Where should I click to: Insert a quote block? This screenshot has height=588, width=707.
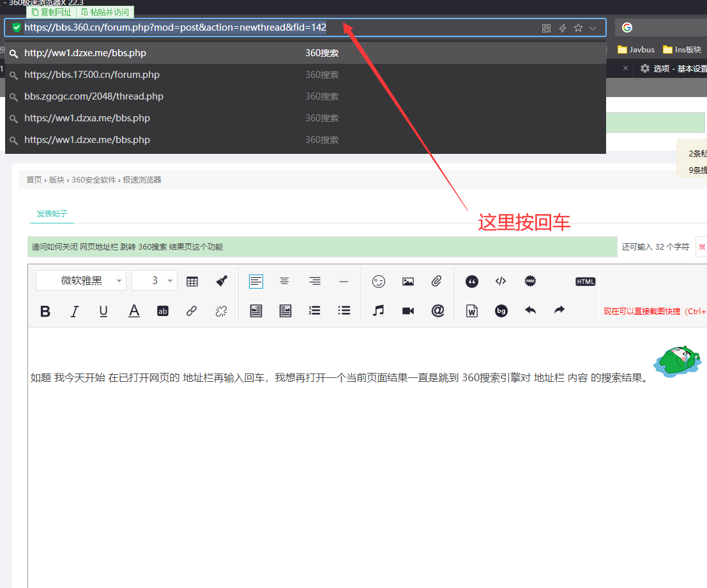tap(471, 282)
